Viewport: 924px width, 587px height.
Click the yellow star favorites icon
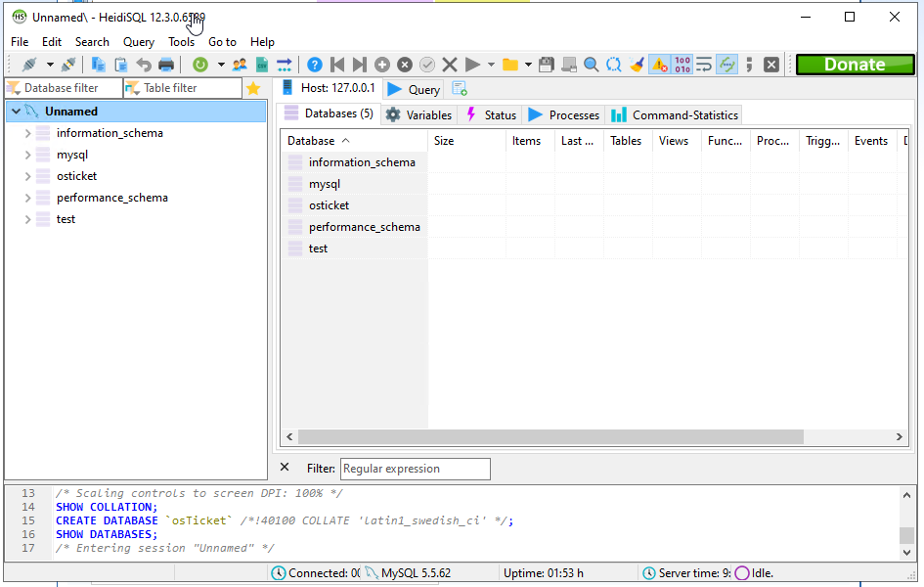click(x=253, y=88)
